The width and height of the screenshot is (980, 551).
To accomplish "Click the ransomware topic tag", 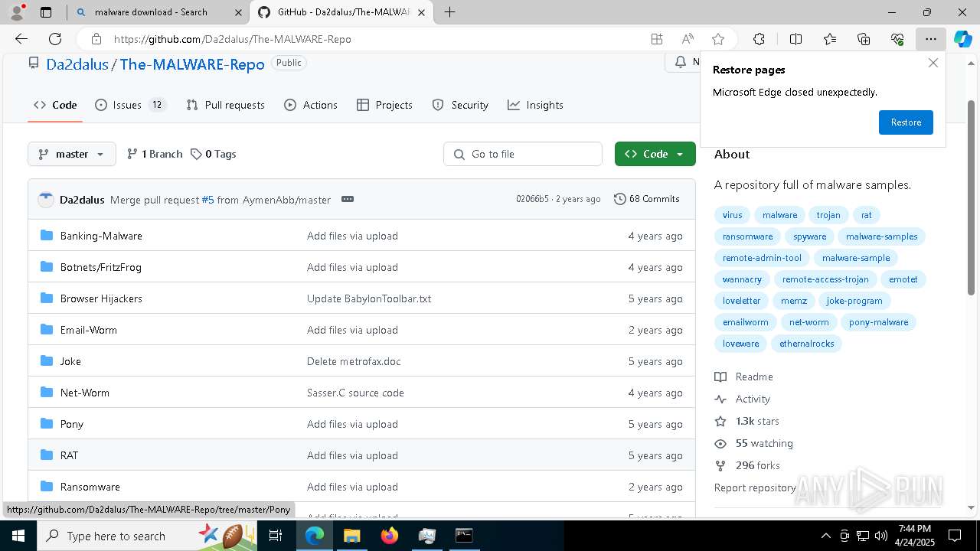I will tap(747, 236).
